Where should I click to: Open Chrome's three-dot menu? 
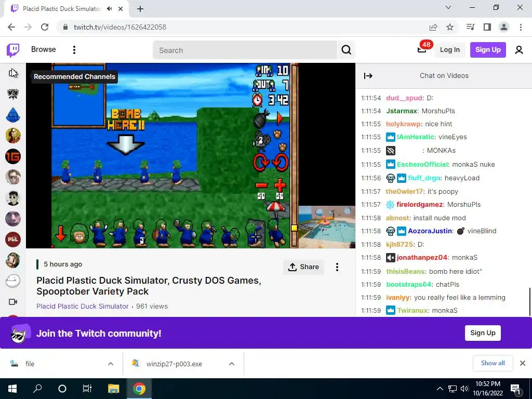click(521, 27)
